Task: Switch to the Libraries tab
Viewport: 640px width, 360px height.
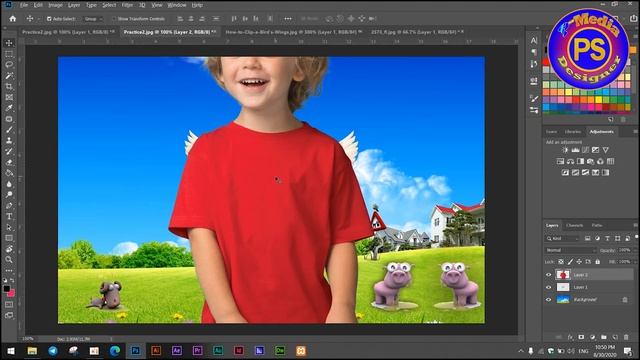Action: tap(573, 131)
